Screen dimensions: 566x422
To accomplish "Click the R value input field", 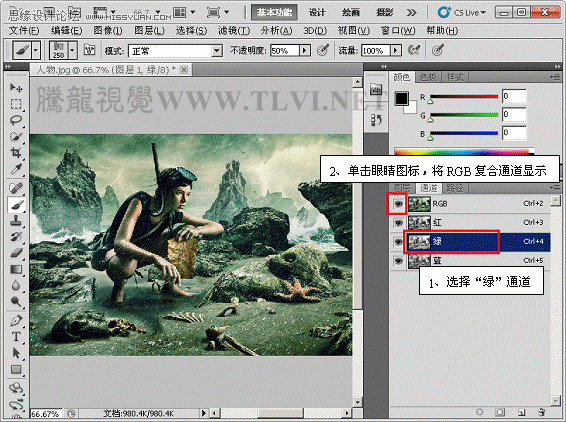I will click(x=514, y=96).
